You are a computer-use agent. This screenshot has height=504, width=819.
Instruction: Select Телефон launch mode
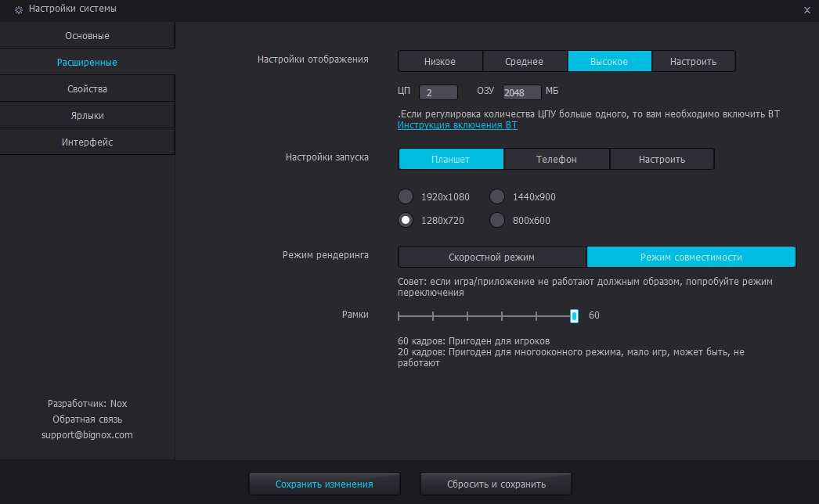coord(556,160)
